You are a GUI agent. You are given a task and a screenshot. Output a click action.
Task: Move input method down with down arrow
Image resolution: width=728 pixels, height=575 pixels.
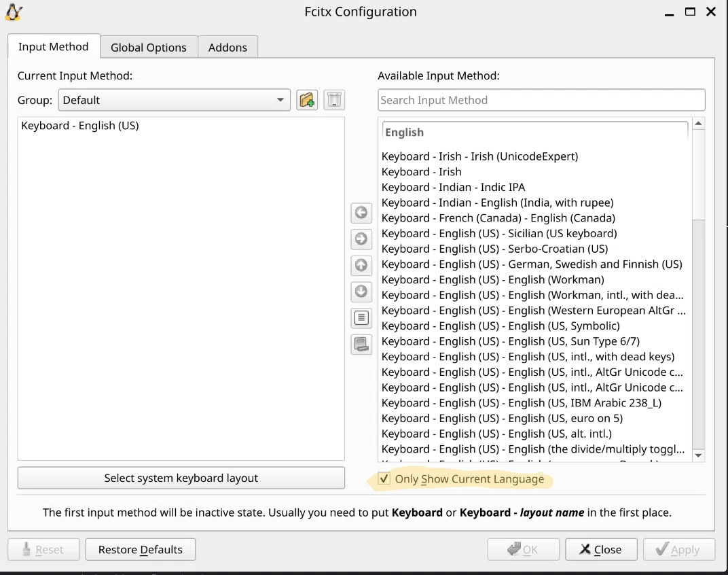tap(361, 292)
